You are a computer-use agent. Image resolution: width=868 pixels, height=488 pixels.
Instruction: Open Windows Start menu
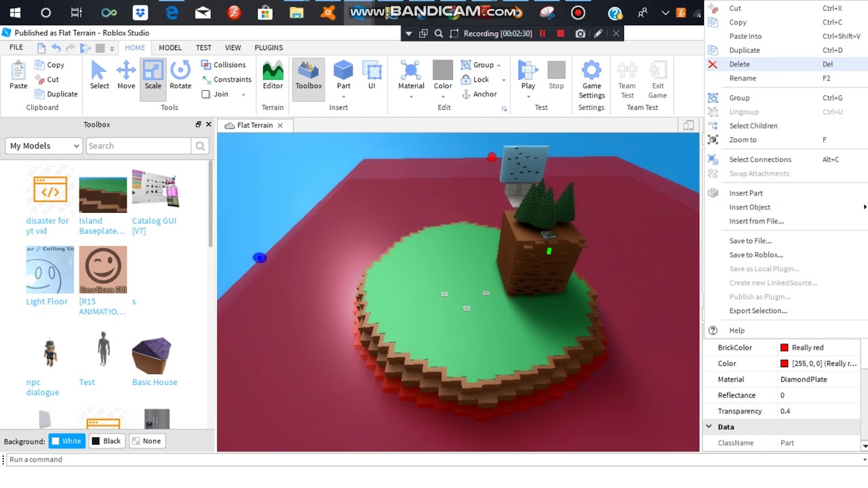[x=14, y=12]
